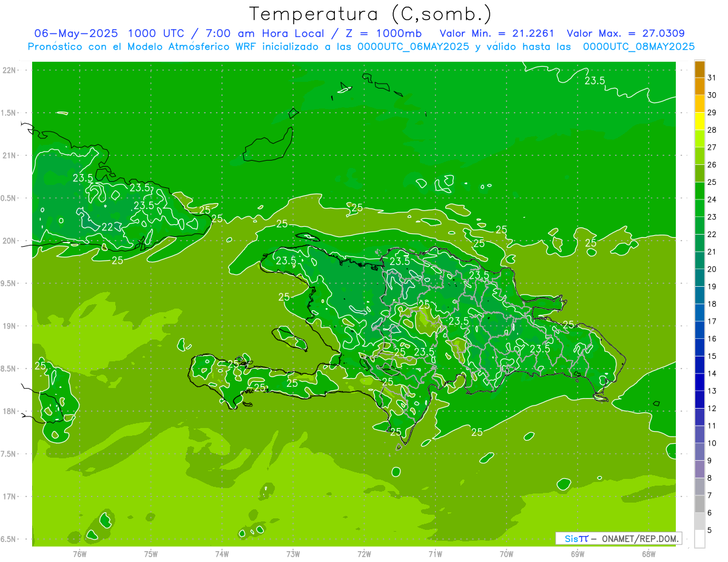Click the "72W" longitude axis label
This screenshot has height=562, width=728.
click(364, 554)
